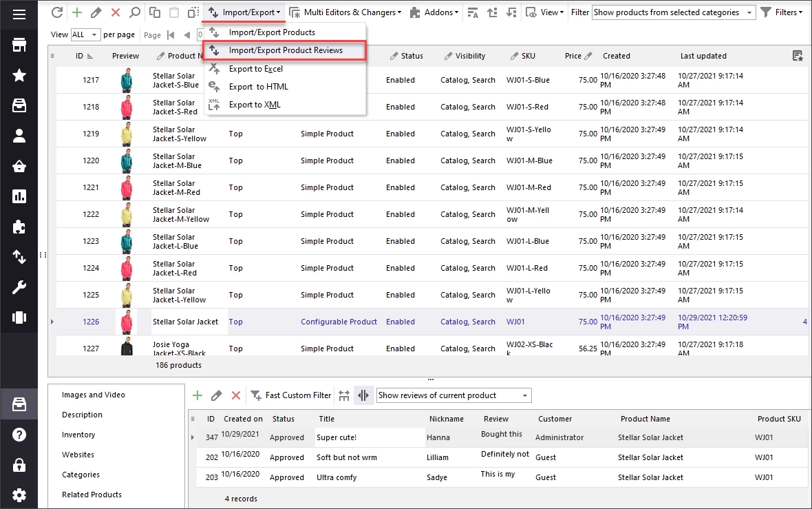Click thumbnail of Josie Yoga Jacket
The width and height of the screenshot is (812, 509).
[x=127, y=346]
